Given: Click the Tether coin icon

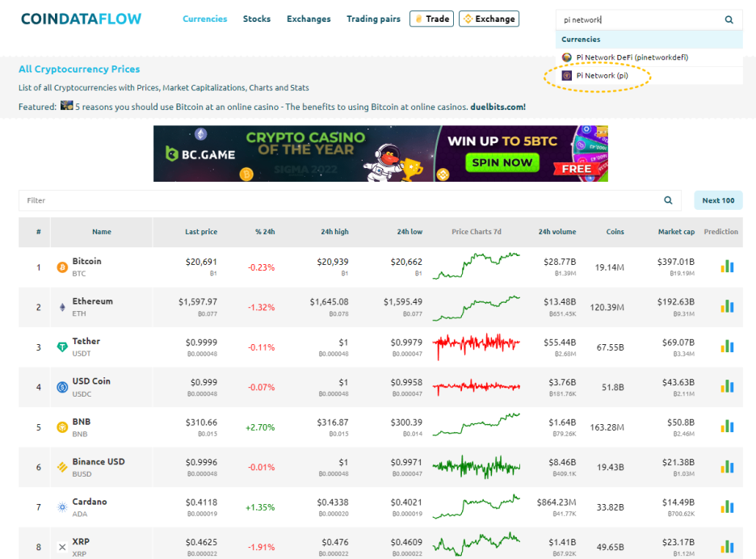Looking at the screenshot, I should click(62, 347).
